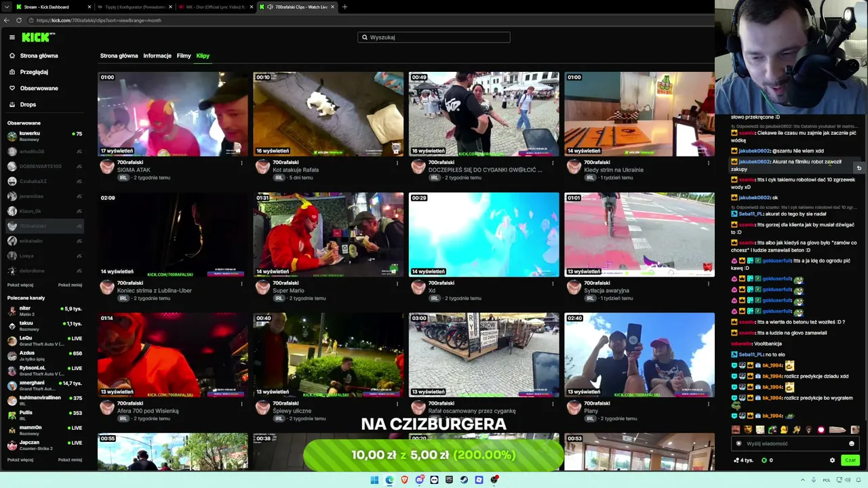Open more options for Sytłacja awaryjna clip
The height and width of the screenshot is (488, 868).
point(709,283)
